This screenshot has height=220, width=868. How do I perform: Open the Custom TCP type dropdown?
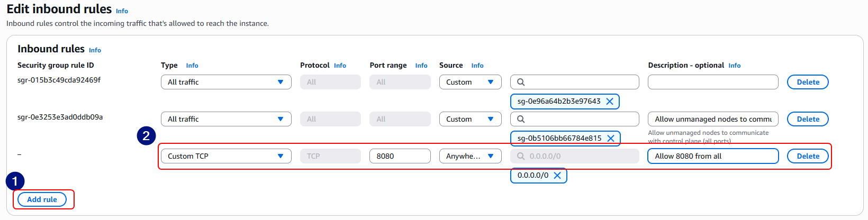pos(226,156)
